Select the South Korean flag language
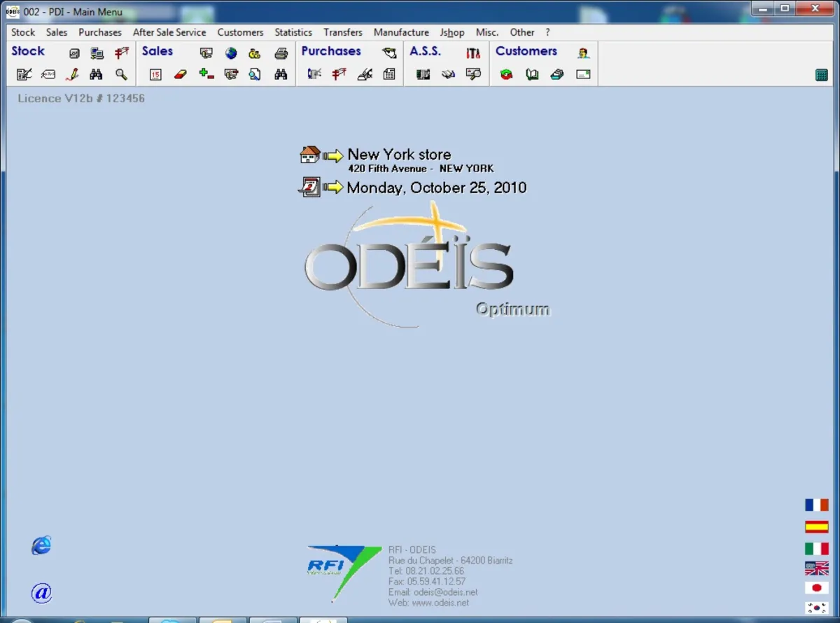Image resolution: width=840 pixels, height=623 pixels. (x=817, y=608)
